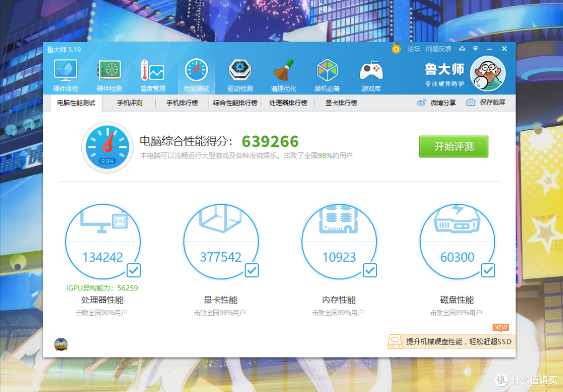The height and width of the screenshot is (392, 563).
Task: Uncheck the 显卡性能 test checkbox
Action: click(252, 271)
